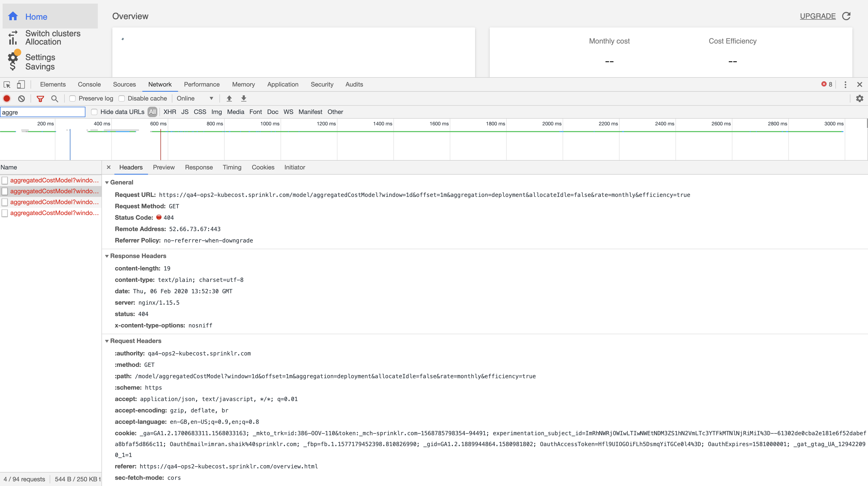The height and width of the screenshot is (486, 868).
Task: Enable Hide data URLs filtering
Action: tap(94, 112)
